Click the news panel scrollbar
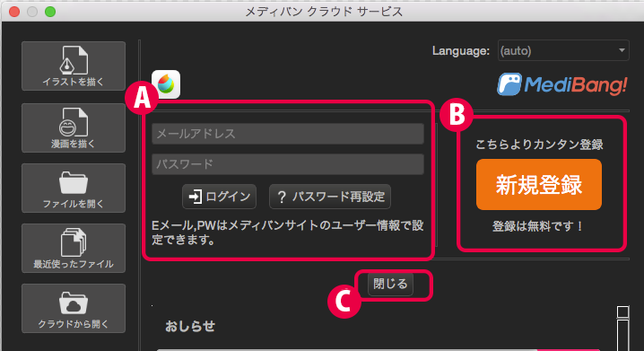 [623, 328]
